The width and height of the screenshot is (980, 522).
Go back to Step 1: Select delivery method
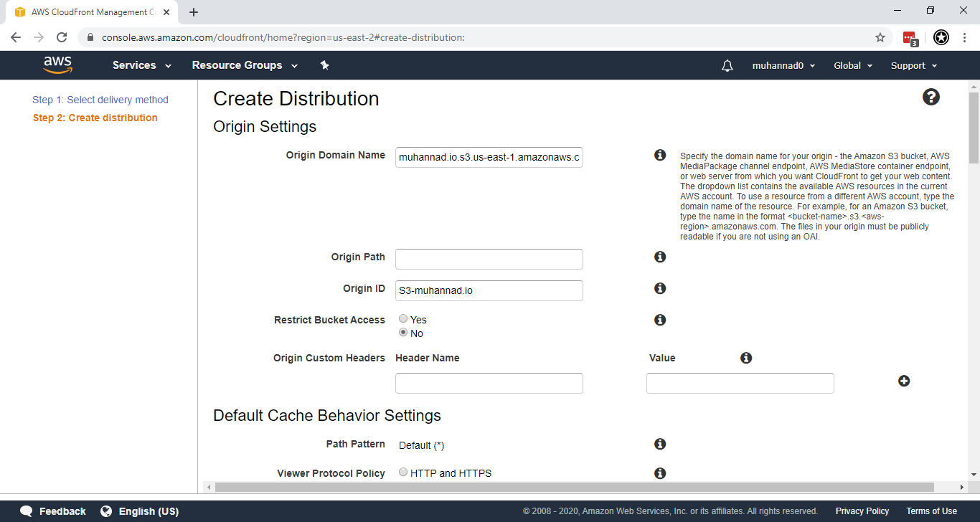pyautogui.click(x=100, y=99)
